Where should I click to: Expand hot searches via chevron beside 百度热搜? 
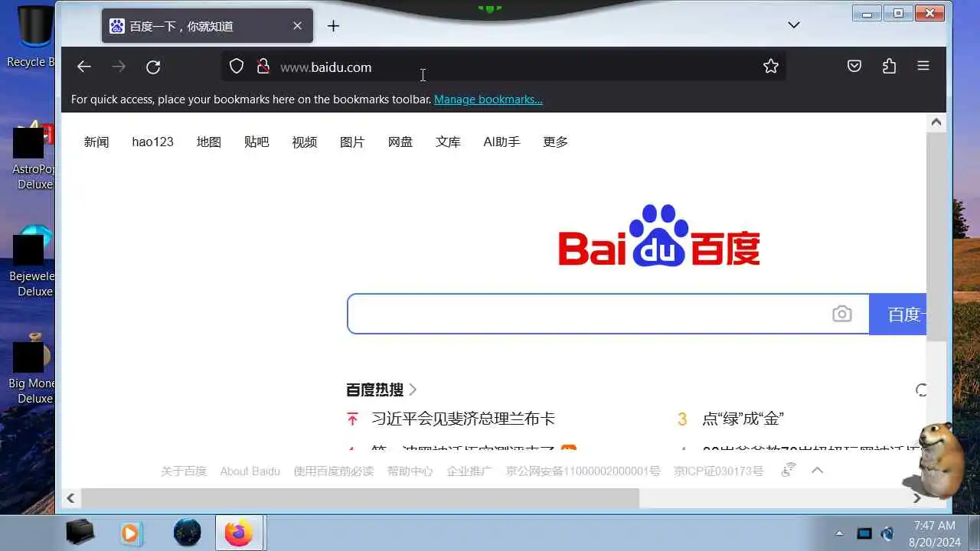[413, 390]
